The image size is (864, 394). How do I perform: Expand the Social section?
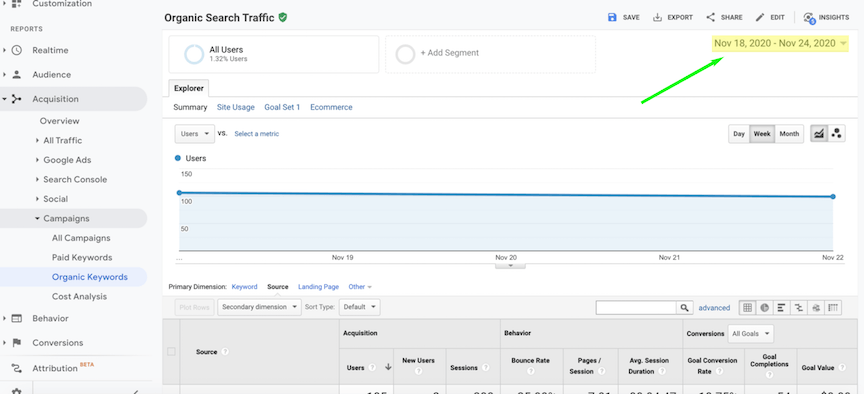[x=37, y=199]
